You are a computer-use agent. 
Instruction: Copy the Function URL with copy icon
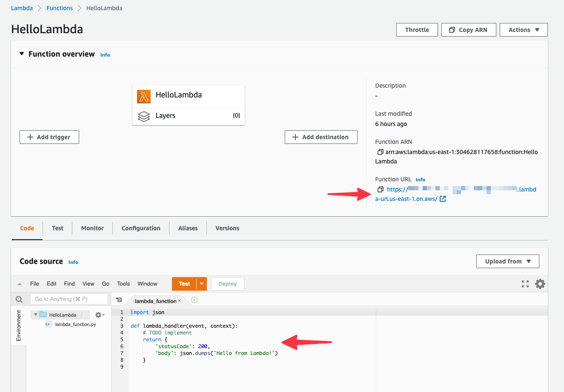click(x=380, y=189)
